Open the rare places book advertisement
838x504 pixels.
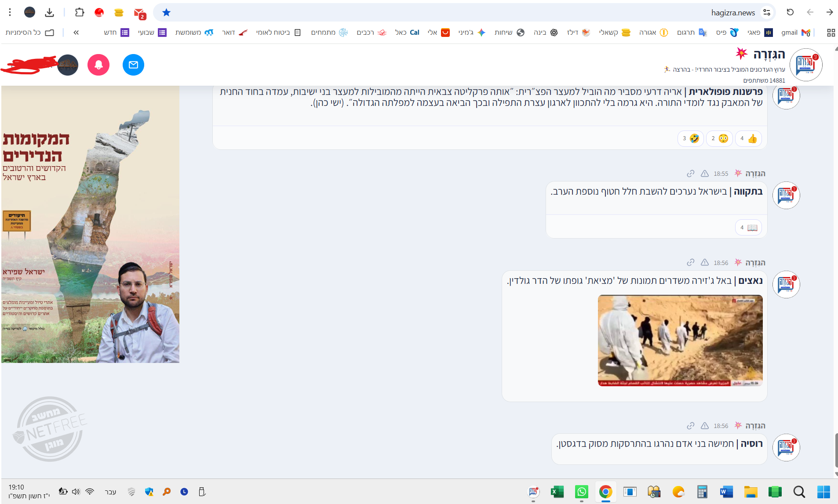coord(90,224)
